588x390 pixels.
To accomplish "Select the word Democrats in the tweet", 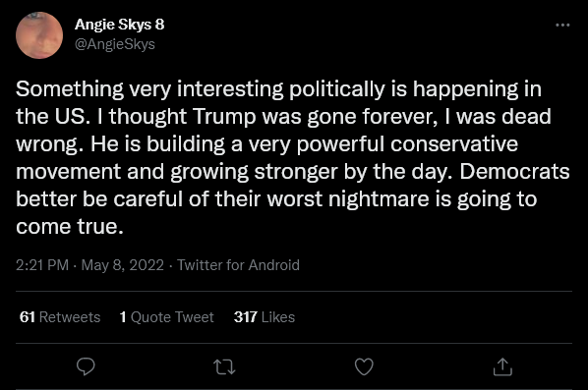I will 514,172.
